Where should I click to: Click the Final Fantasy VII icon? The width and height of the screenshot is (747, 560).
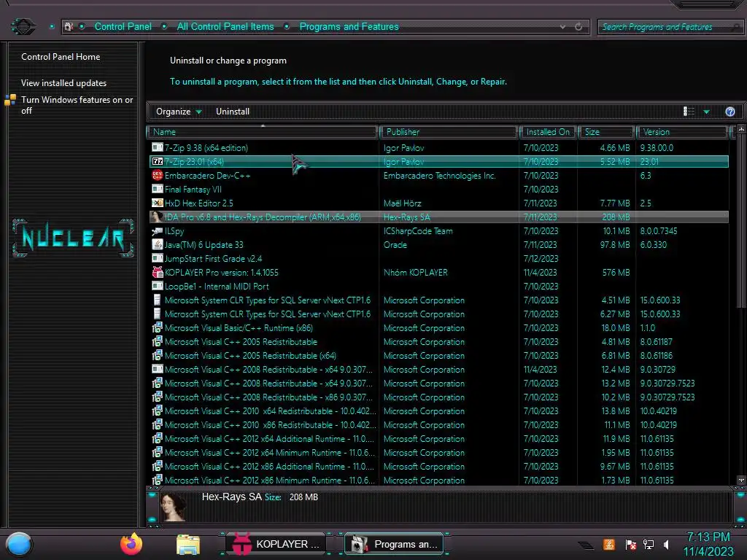coord(158,189)
